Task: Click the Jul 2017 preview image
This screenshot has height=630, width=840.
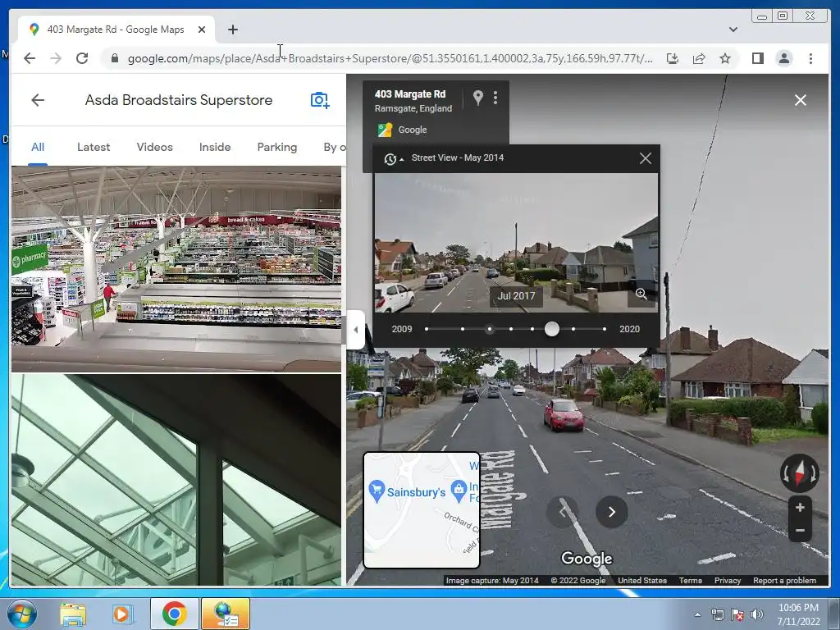Action: point(515,243)
